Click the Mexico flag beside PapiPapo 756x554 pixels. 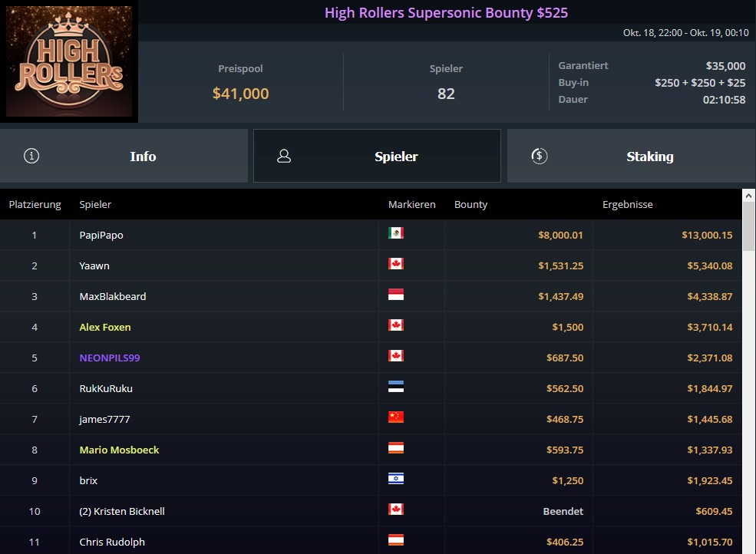click(396, 233)
